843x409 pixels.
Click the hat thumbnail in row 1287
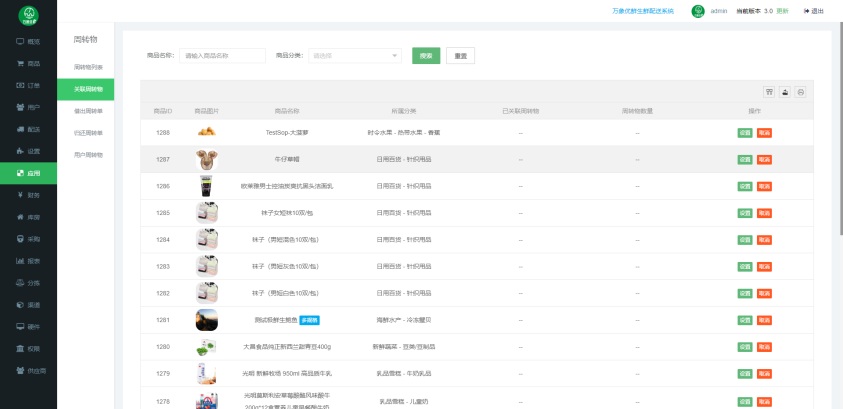coord(206,160)
